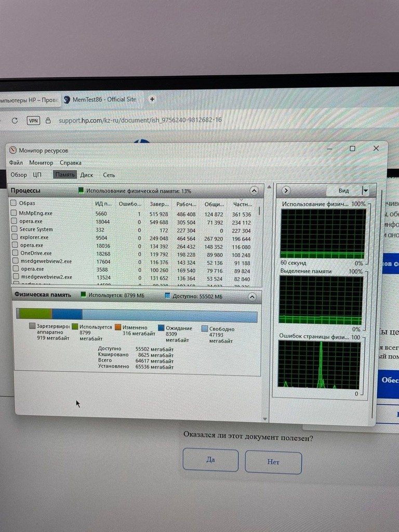Click the Да feedback button
399x532 pixels.
pos(210,460)
